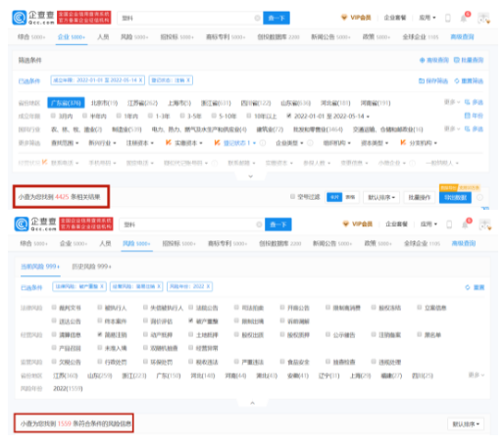Uncheck the 破产重整 checkbox
This screenshot has height=446, width=504.
click(191, 321)
